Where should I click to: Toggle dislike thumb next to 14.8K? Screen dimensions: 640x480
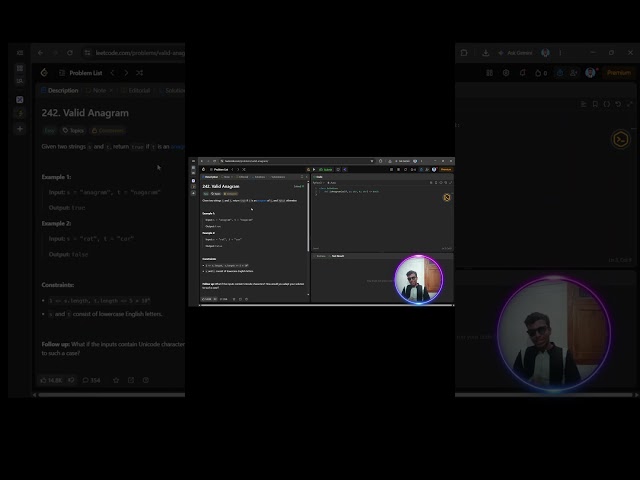point(71,380)
